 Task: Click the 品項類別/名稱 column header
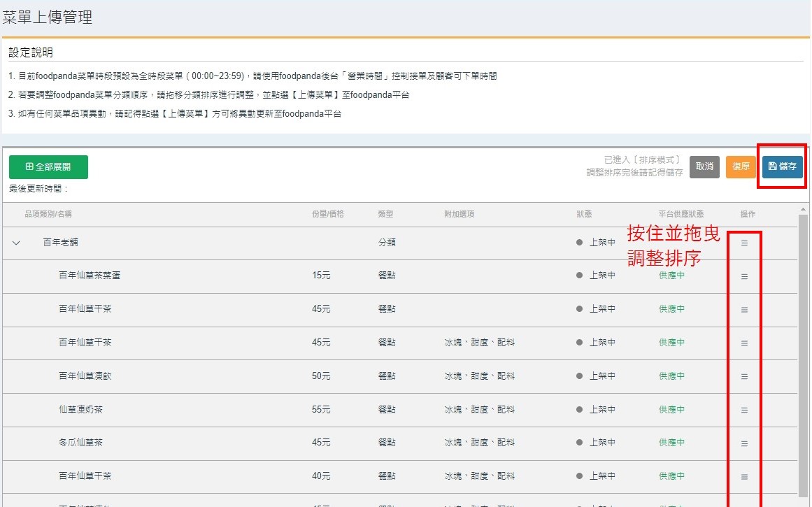coord(48,214)
